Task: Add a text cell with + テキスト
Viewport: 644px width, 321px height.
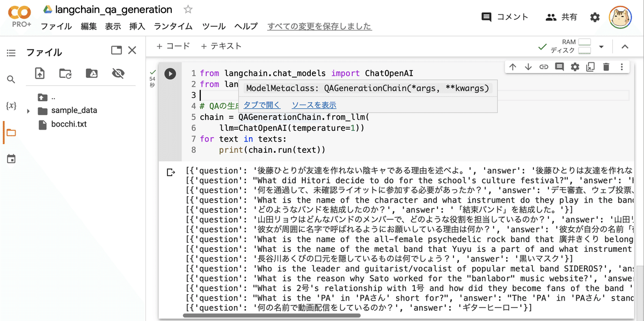Action: coord(221,46)
